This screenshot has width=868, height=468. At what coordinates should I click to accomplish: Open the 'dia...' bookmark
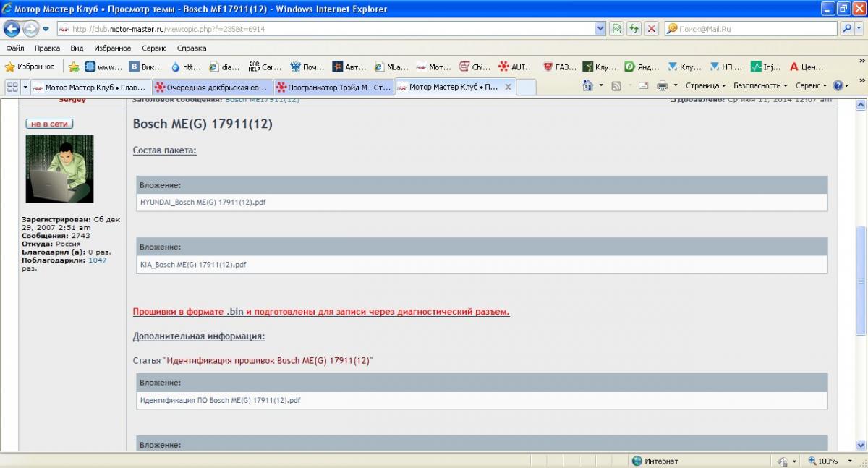pyautogui.click(x=224, y=67)
